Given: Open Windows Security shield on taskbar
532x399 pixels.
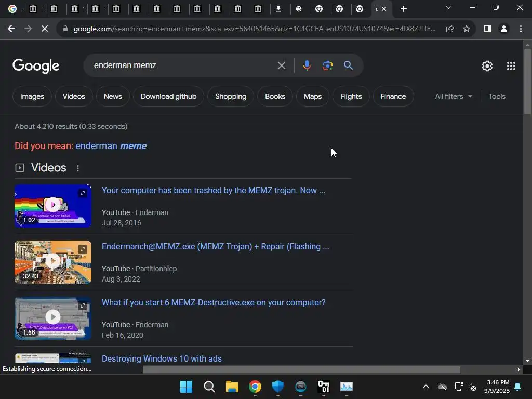Looking at the screenshot, I should 277,387.
